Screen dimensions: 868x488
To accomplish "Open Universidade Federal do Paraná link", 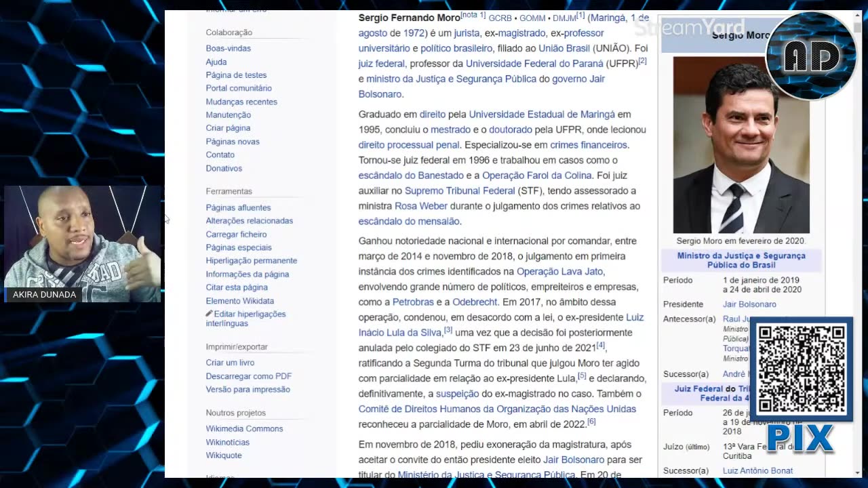I will (x=534, y=64).
